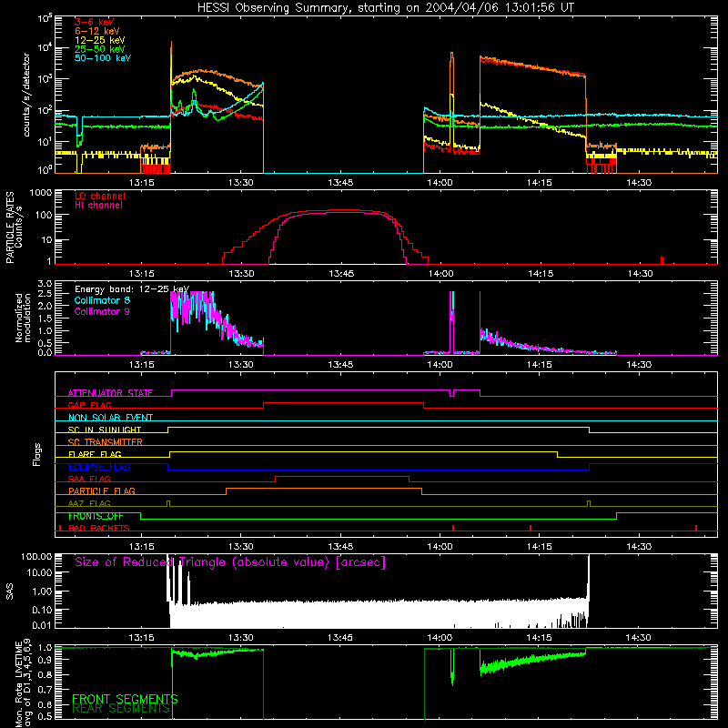Select the Collimator 9 legend label

tap(102, 311)
